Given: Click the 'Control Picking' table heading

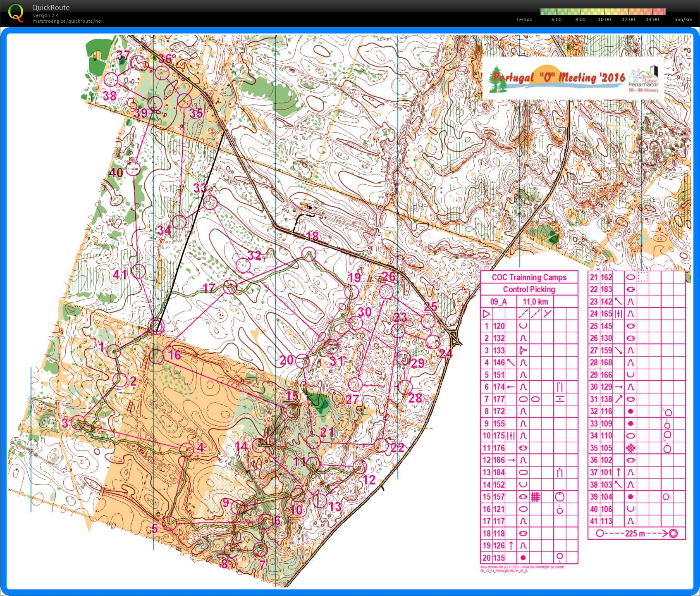Looking at the screenshot, I should 529,289.
